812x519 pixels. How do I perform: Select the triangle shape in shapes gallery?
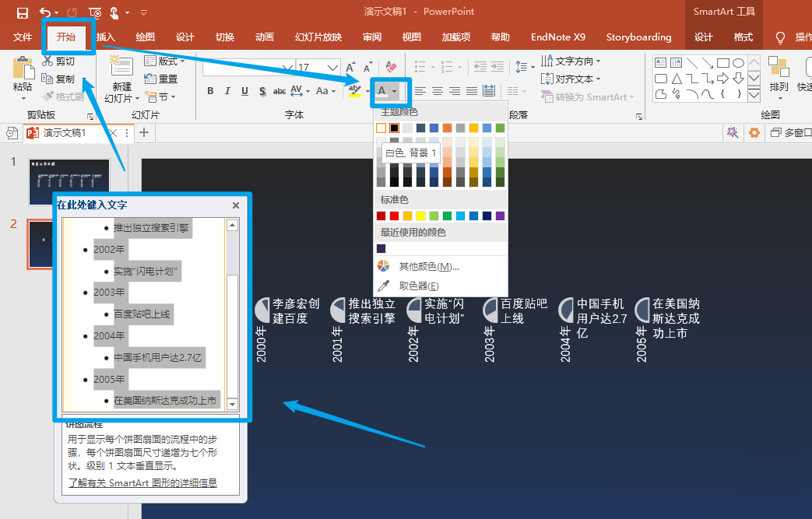point(677,79)
